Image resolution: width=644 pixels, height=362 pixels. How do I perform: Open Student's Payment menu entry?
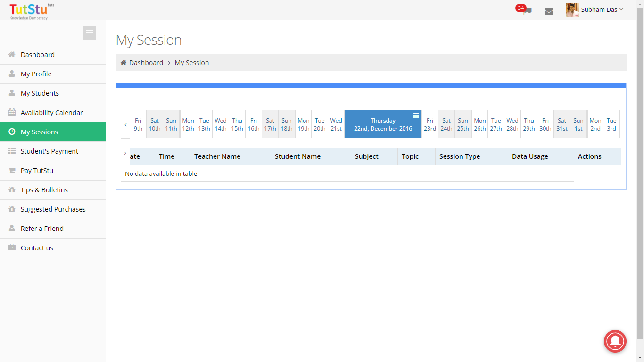[x=53, y=151]
